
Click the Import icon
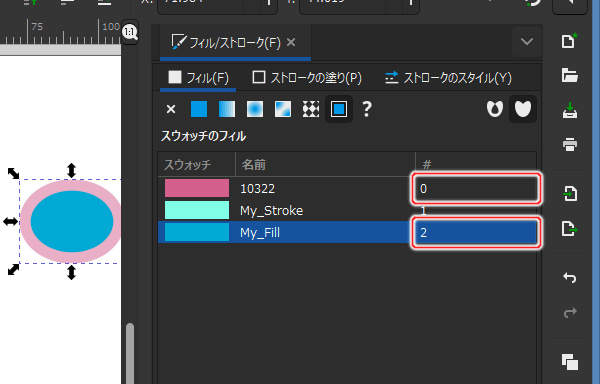tap(570, 194)
